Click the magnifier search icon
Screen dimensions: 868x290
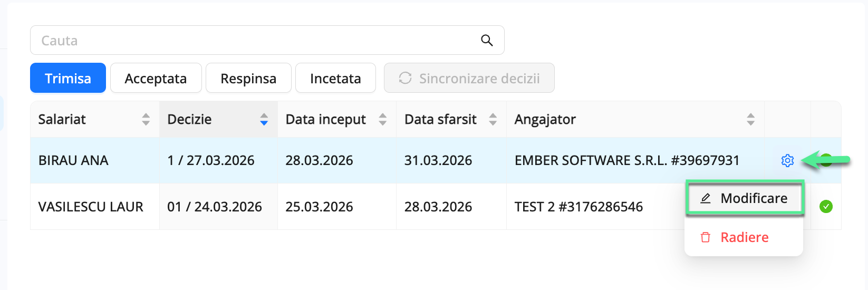pos(487,41)
